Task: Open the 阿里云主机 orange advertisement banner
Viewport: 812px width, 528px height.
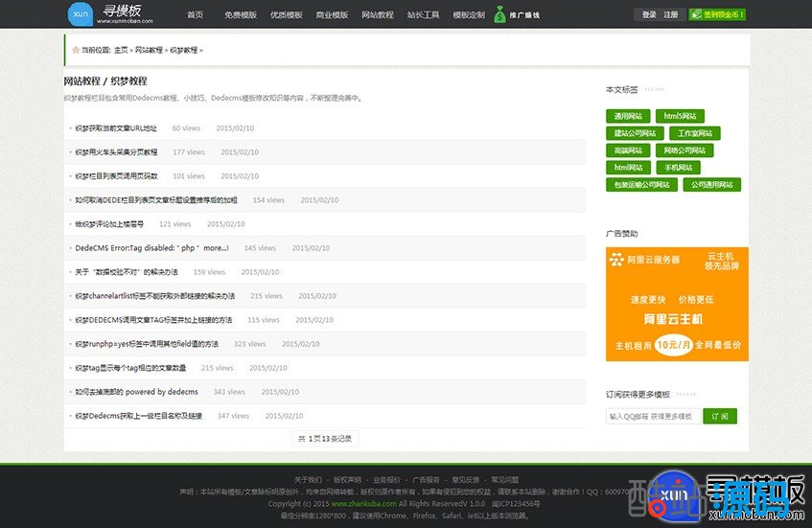Action: tap(677, 304)
